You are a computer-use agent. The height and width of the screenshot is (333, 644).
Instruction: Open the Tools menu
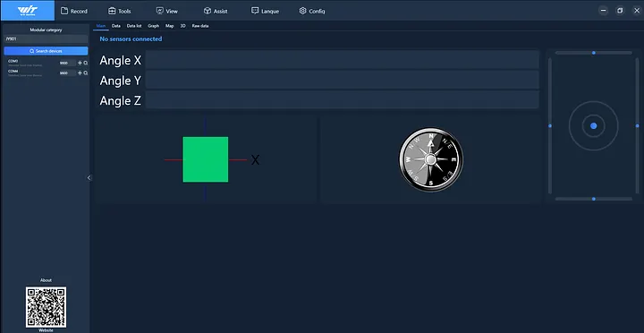[119, 11]
